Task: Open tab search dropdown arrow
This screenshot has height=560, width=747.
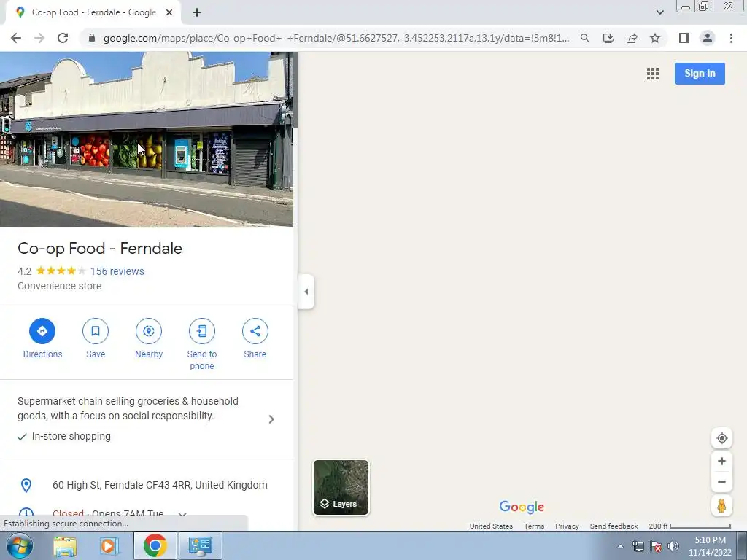Action: coord(659,12)
